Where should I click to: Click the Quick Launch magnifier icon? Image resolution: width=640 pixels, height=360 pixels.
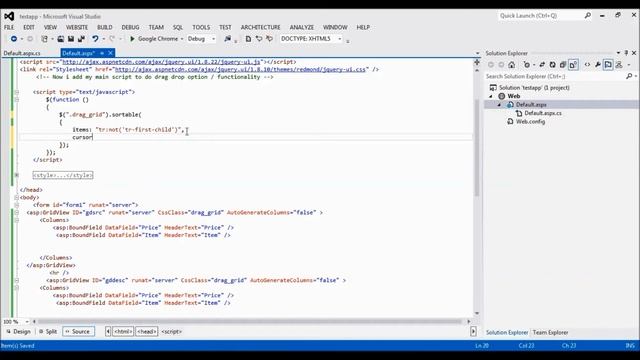point(588,16)
